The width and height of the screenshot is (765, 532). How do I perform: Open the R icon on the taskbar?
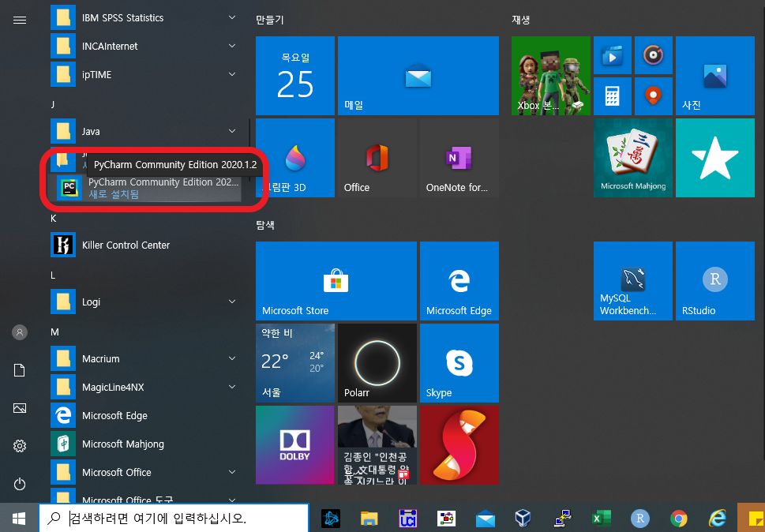(x=639, y=519)
